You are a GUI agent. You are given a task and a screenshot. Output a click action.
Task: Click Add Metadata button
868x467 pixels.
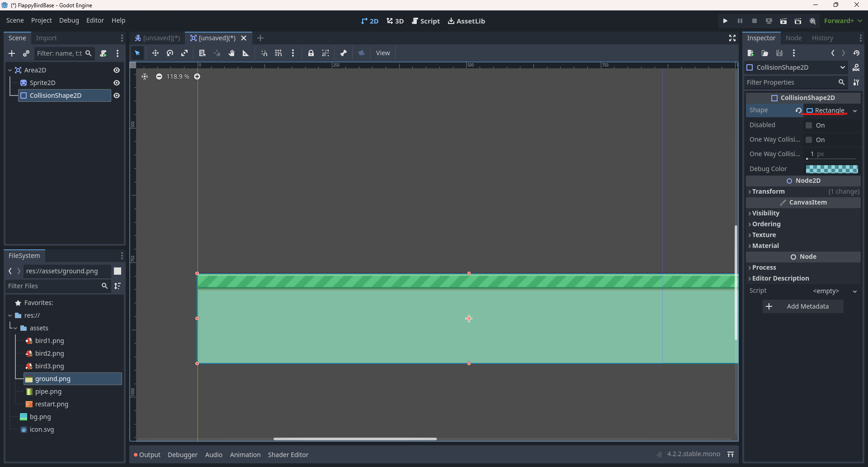[x=803, y=306]
